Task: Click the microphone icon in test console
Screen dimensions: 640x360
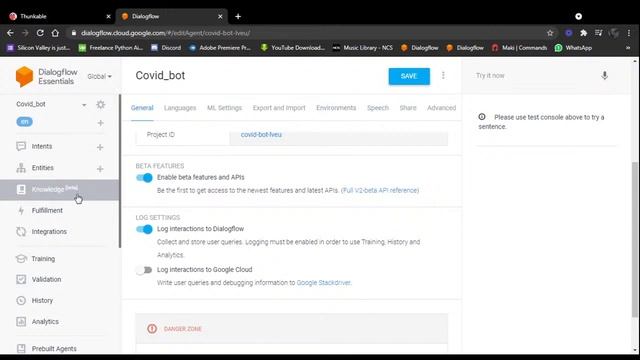Action: coord(604,76)
